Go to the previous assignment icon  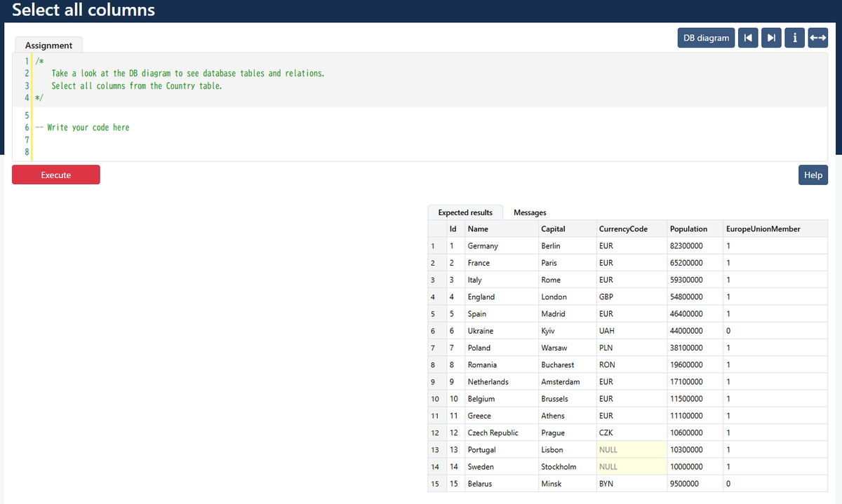(748, 38)
